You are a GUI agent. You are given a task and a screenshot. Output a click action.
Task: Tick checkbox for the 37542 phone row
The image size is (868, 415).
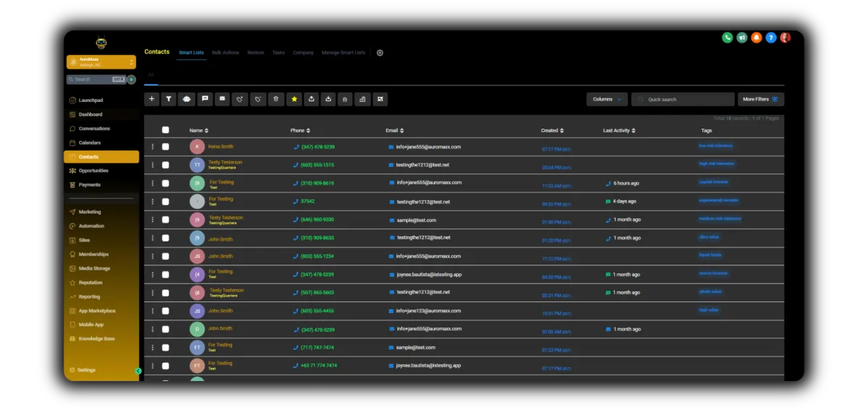166,202
